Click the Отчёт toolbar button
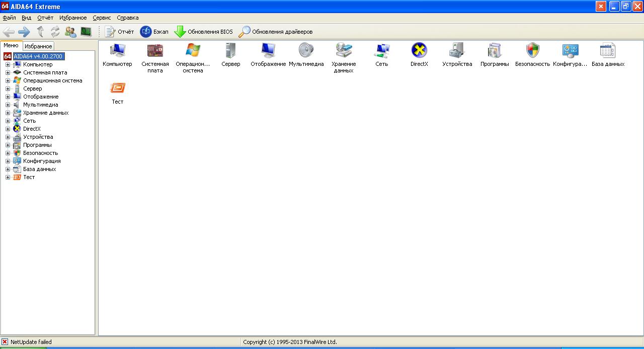Screen dimensions: 644x349 pyautogui.click(x=119, y=32)
